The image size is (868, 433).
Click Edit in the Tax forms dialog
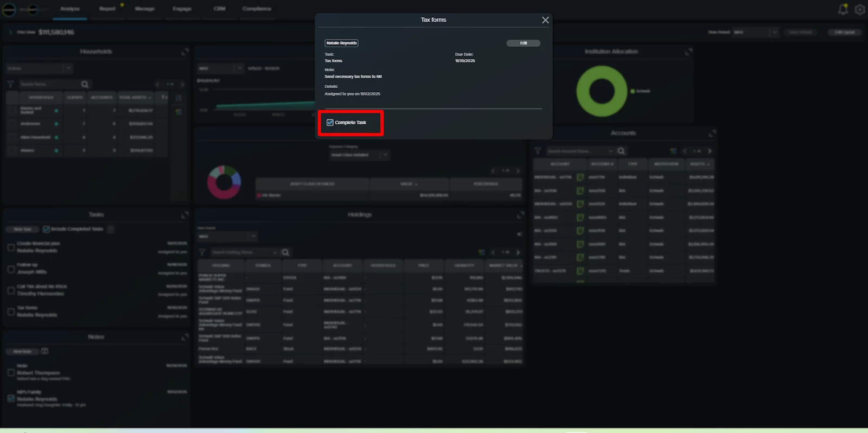point(523,43)
